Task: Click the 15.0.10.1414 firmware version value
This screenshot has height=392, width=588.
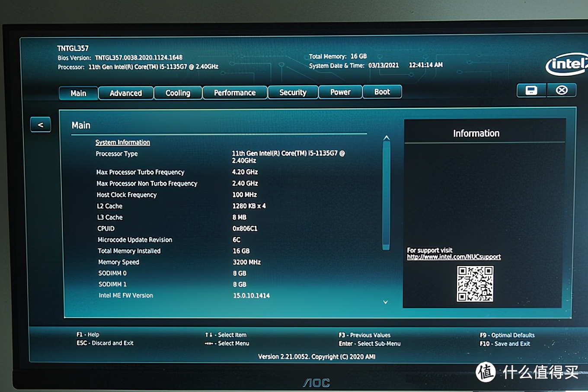Action: [252, 296]
